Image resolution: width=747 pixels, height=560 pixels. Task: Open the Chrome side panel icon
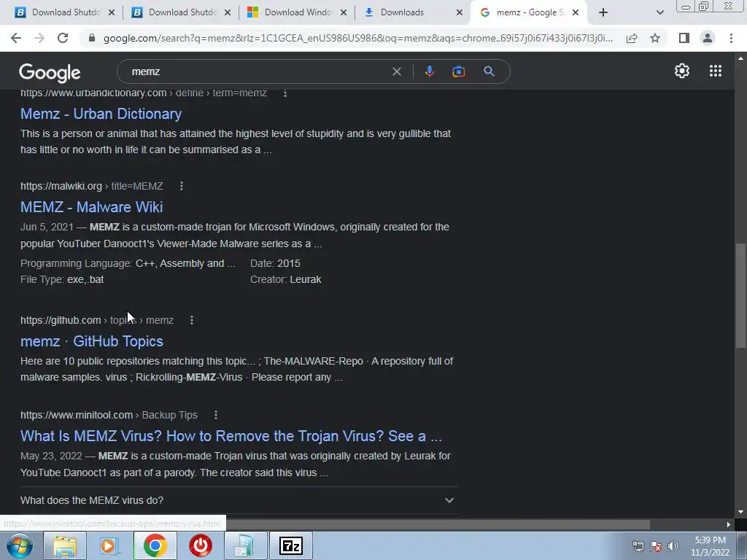[684, 38]
